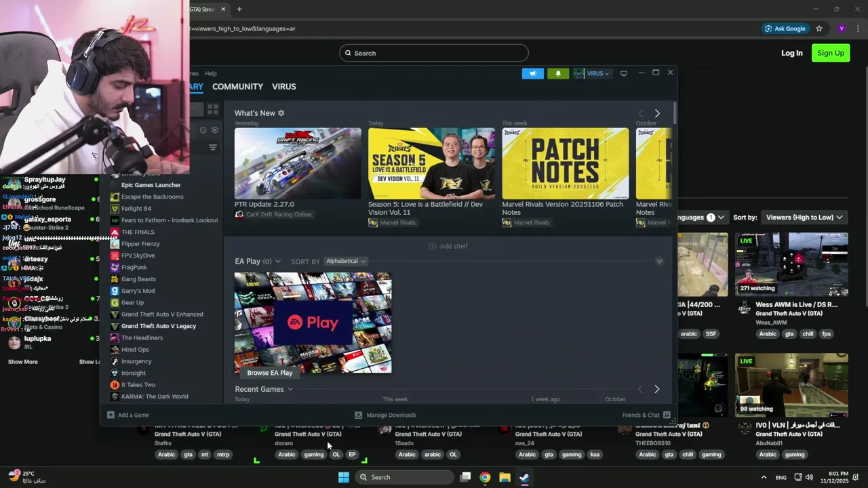Click the It Takes Two game icon
The height and width of the screenshot is (488, 868).
tap(115, 385)
